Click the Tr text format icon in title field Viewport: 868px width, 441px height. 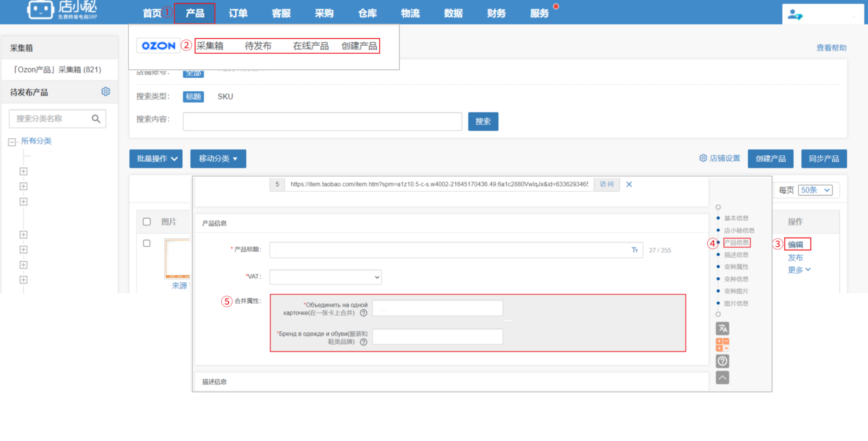(635, 250)
